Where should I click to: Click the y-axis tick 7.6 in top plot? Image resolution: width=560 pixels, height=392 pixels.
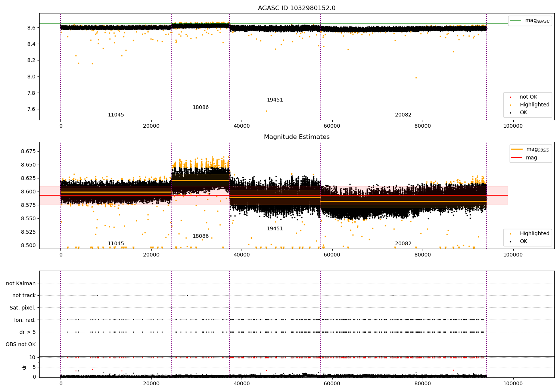pos(31,109)
